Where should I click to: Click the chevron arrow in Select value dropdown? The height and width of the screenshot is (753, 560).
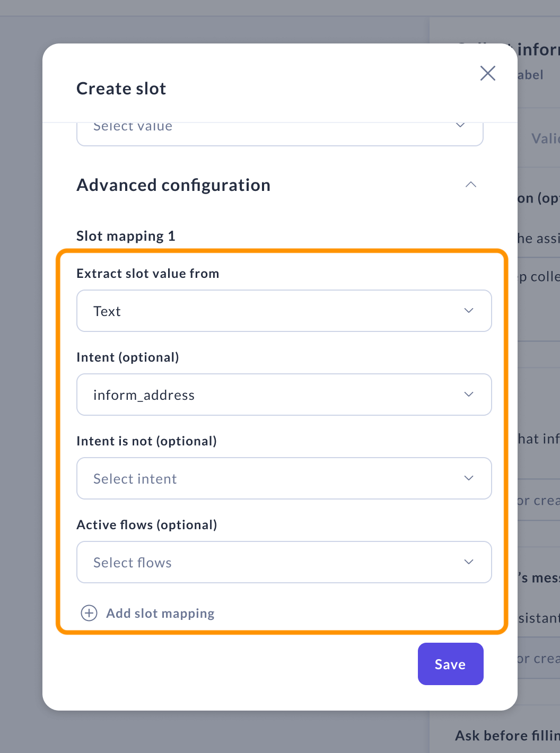tap(460, 126)
